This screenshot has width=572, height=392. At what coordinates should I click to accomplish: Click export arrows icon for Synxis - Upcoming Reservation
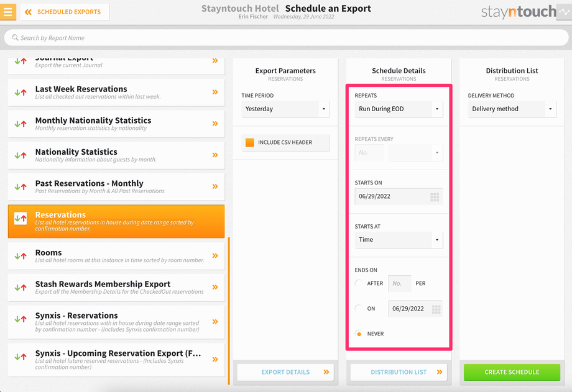pyautogui.click(x=21, y=357)
